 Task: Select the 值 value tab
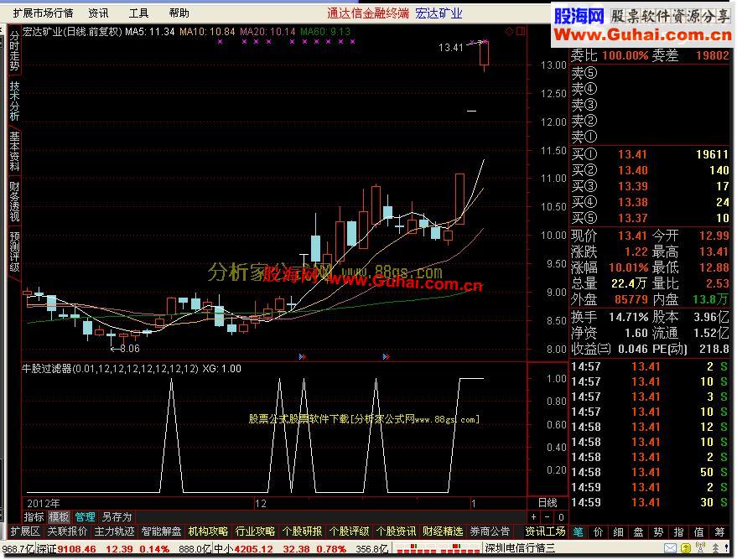(x=699, y=531)
